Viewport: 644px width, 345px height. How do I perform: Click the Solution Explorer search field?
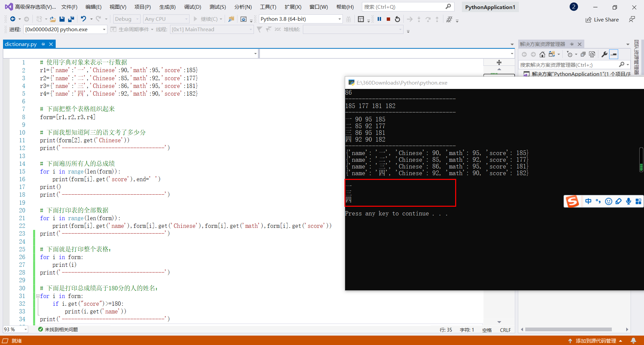pos(569,65)
